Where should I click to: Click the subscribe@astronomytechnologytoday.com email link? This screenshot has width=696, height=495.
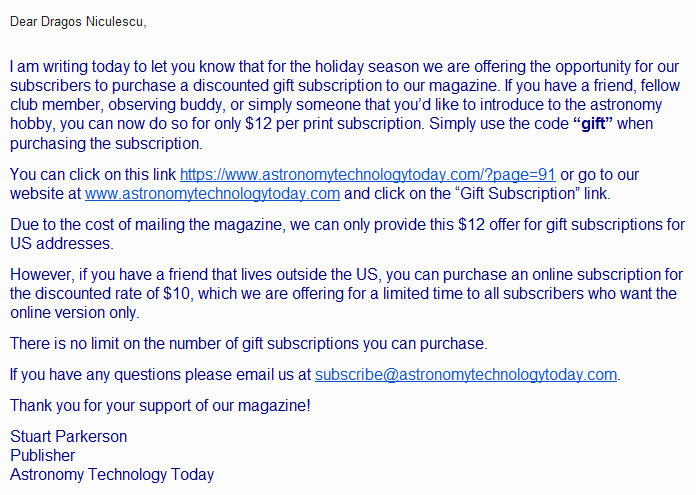point(466,375)
